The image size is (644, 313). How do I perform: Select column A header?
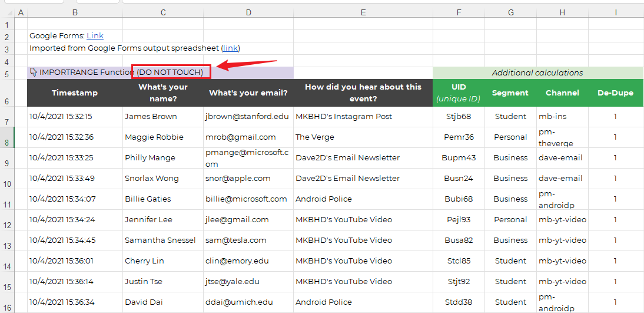click(x=21, y=13)
